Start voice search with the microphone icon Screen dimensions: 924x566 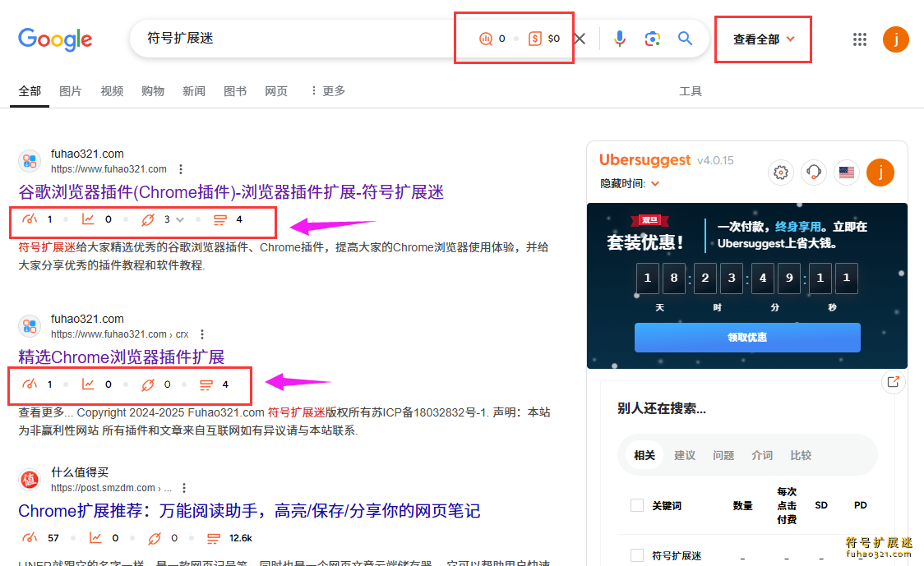tap(619, 39)
